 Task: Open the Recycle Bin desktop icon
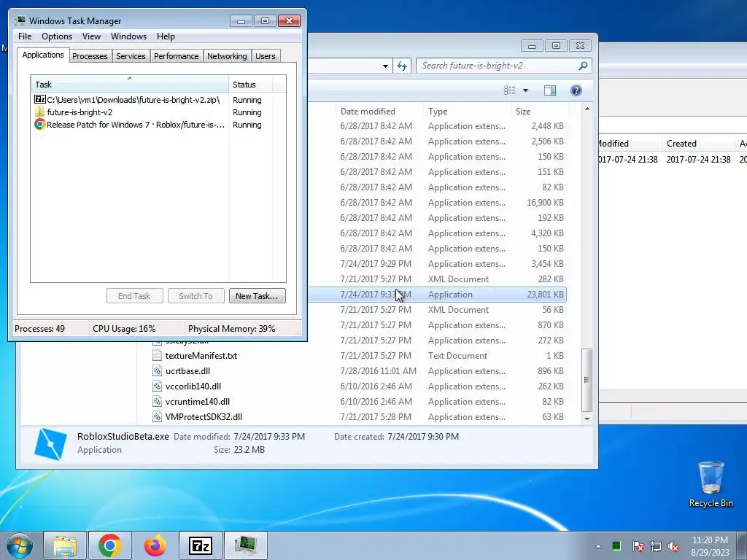711,484
